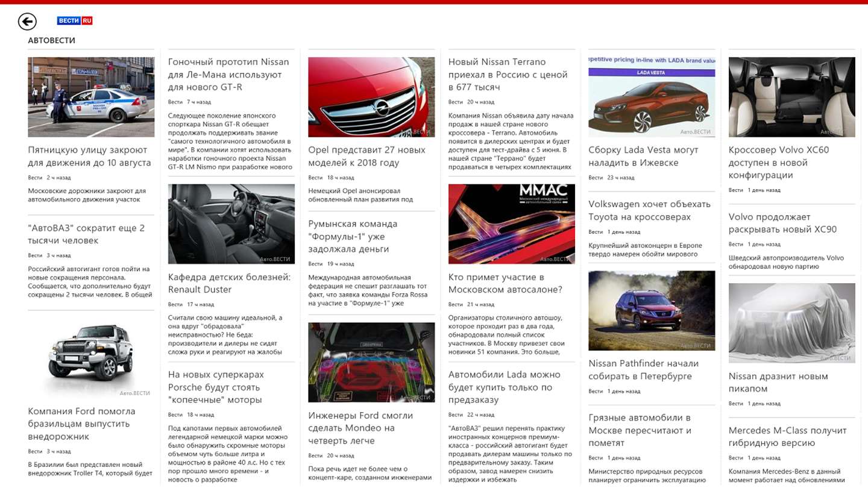Open article Румынская команда "Формулы-1"
Image resolution: width=868 pixels, height=488 pixels.
pyautogui.click(x=353, y=236)
